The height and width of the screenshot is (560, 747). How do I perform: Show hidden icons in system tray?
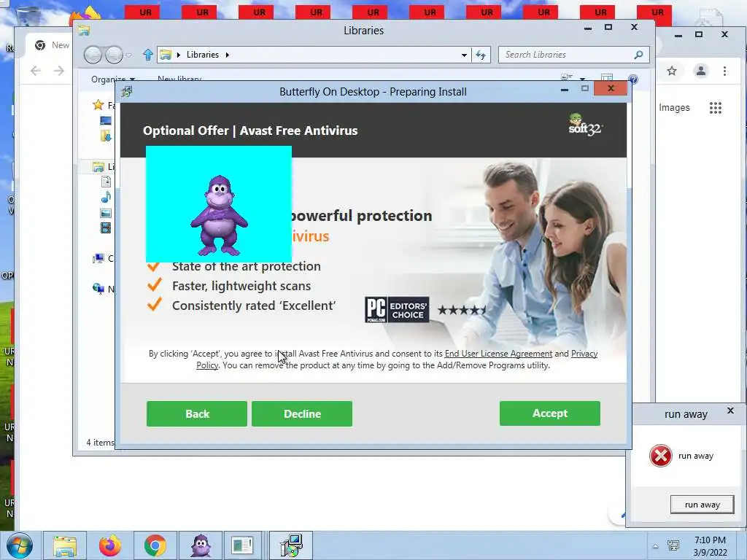click(656, 546)
